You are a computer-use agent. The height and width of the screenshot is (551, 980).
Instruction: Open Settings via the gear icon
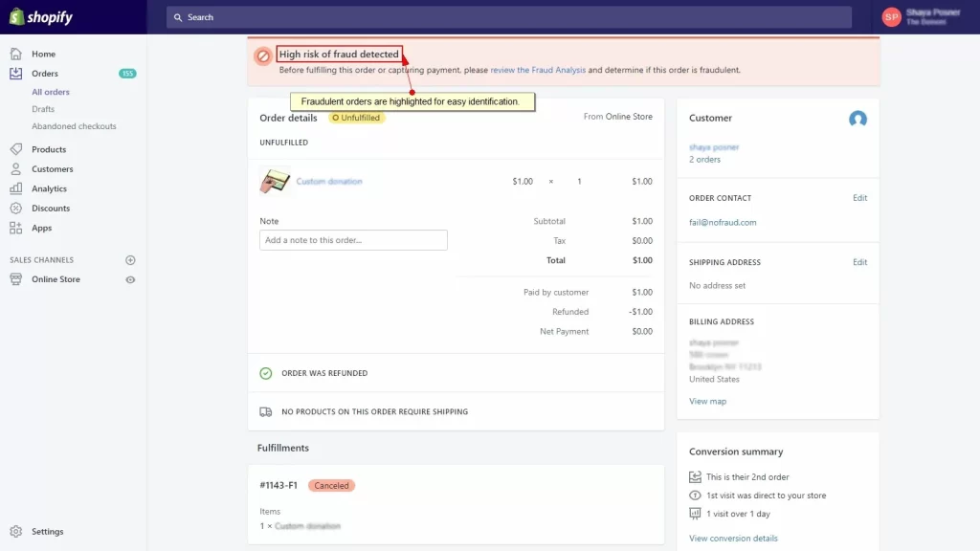coord(17,531)
